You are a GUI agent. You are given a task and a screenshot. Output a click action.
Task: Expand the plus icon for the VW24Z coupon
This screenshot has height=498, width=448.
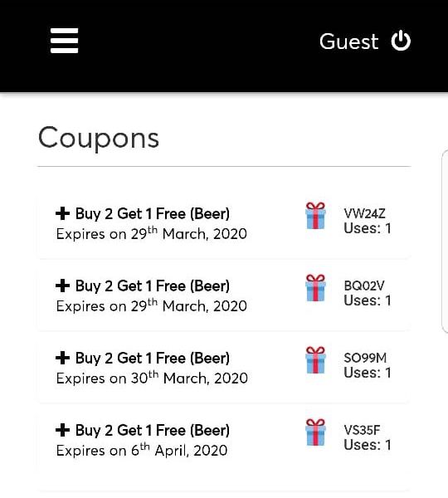[x=62, y=213]
